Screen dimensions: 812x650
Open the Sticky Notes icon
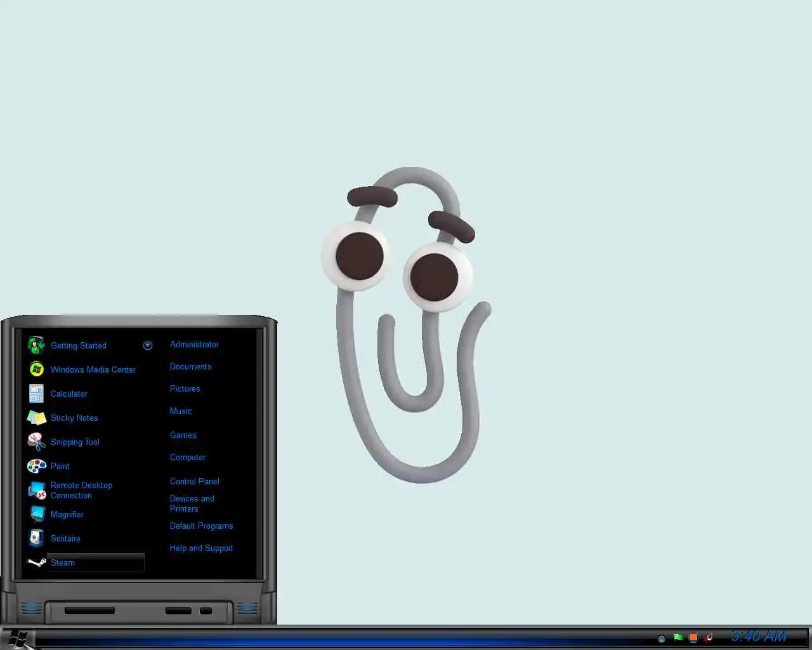point(36,418)
